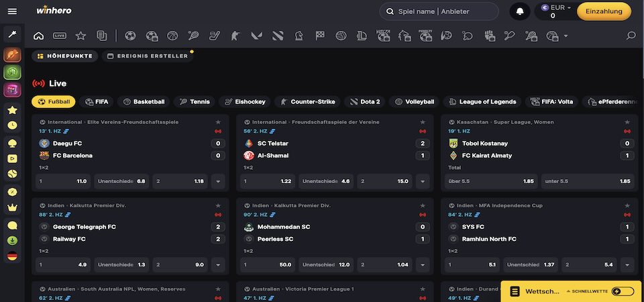Image resolution: width=644 pixels, height=302 pixels.
Task: Select volleyball icon in sports bar
Action: [x=341, y=36]
